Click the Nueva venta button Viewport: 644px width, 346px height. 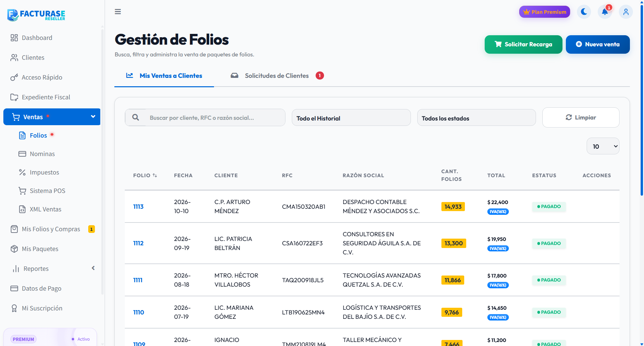598,44
